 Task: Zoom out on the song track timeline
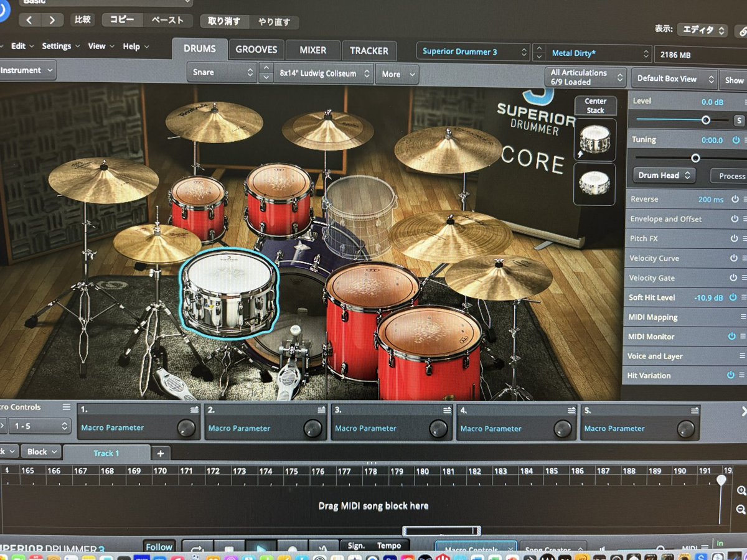pos(741,509)
